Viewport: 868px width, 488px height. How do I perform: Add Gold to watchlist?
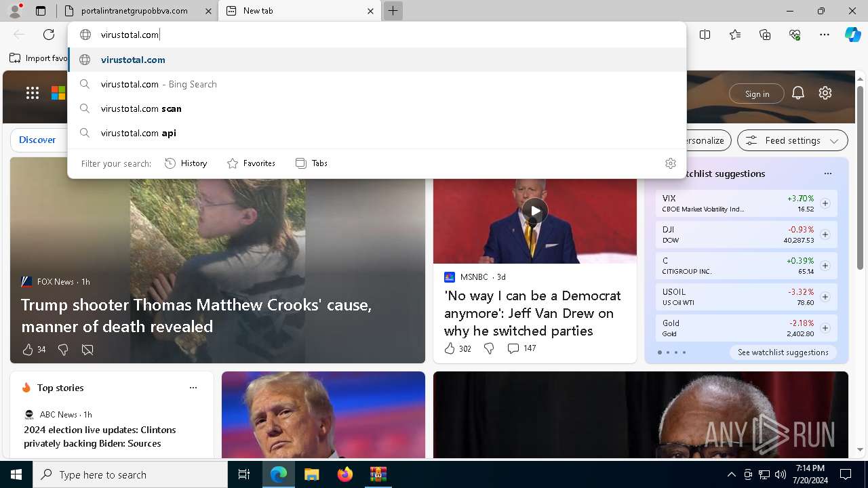click(x=825, y=328)
